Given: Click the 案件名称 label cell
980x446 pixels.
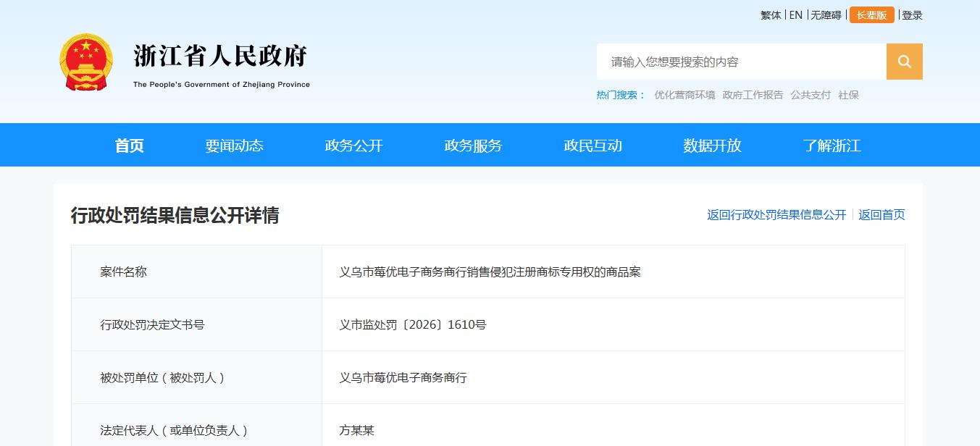Looking at the screenshot, I should [196, 272].
